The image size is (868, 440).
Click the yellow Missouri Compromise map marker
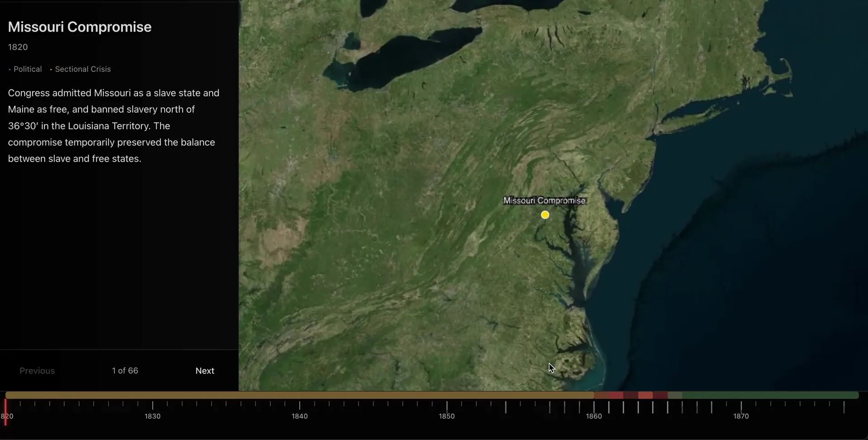pyautogui.click(x=545, y=215)
